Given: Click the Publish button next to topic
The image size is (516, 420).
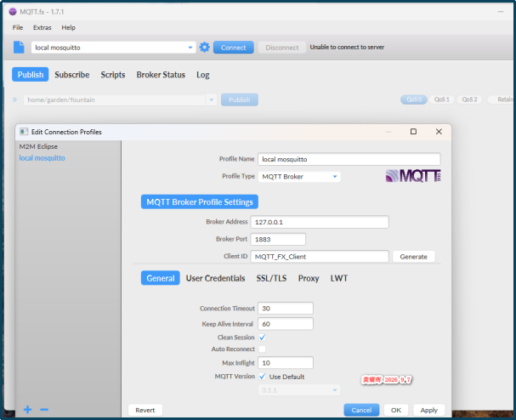Looking at the screenshot, I should coord(239,99).
